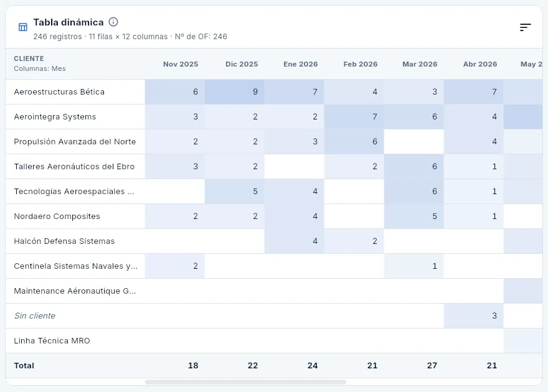Select the Tecnologías Aeroespaciales row label
Screen dimensions: 548x392
pos(74,191)
